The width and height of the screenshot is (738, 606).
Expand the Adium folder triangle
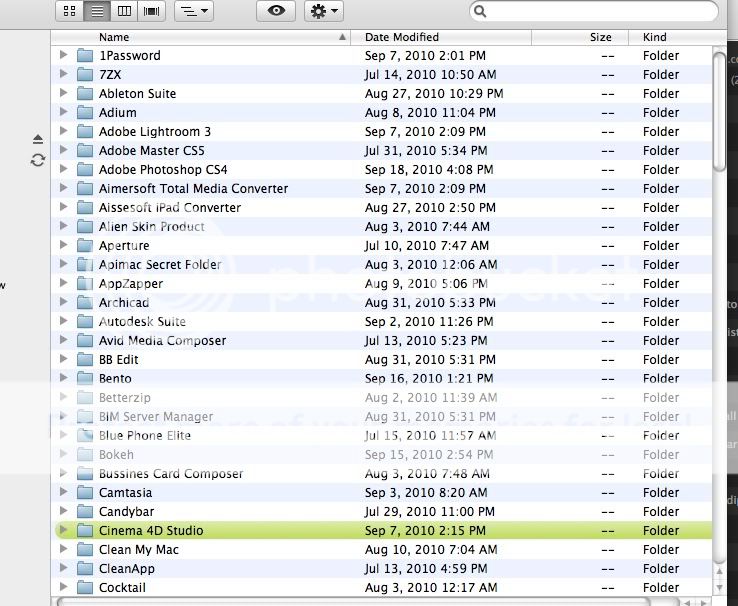pyautogui.click(x=63, y=112)
